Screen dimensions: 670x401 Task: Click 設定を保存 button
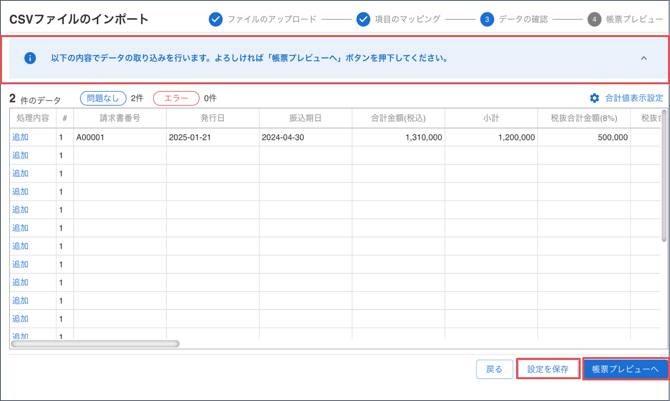click(548, 369)
